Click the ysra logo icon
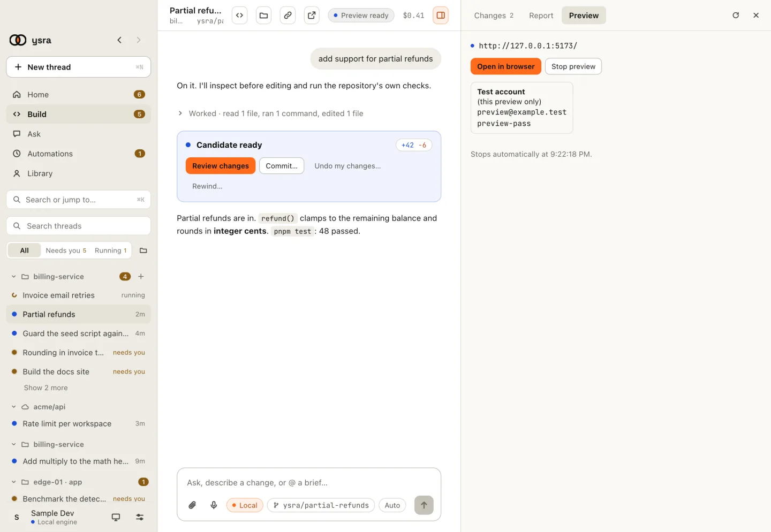771x532 pixels. (x=18, y=40)
